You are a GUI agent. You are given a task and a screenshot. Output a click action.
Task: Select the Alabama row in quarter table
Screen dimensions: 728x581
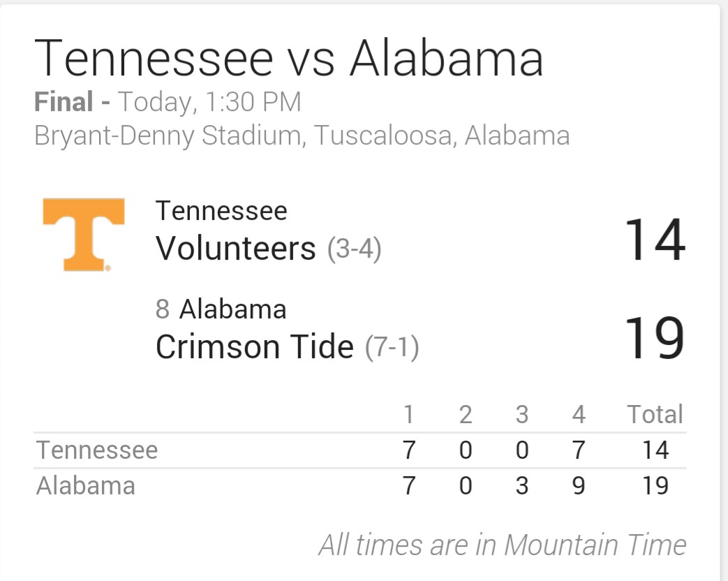point(360,486)
